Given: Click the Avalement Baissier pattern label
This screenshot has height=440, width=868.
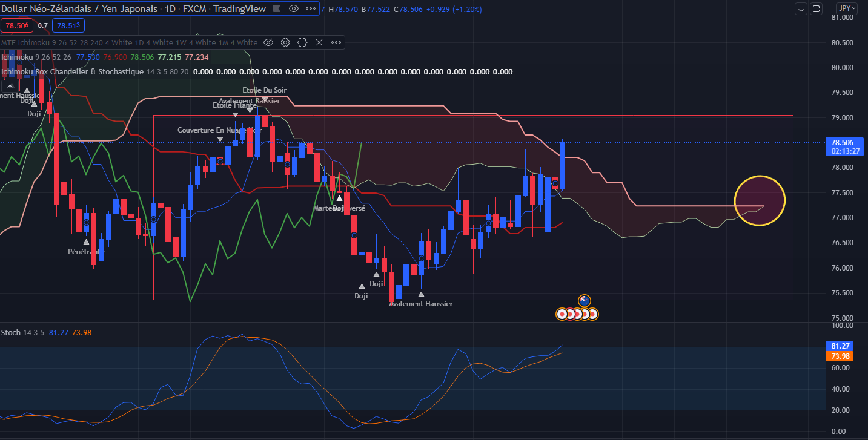Looking at the screenshot, I should (x=250, y=101).
